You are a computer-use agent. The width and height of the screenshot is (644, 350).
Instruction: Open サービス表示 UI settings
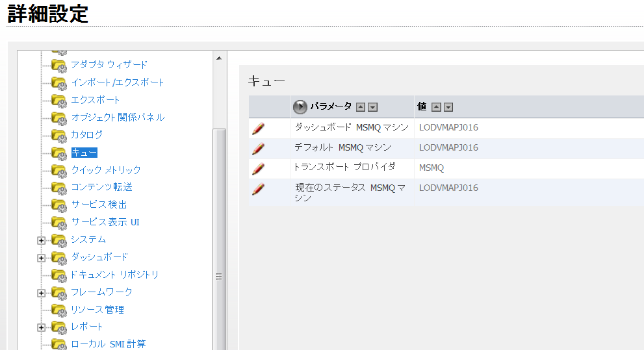(105, 222)
